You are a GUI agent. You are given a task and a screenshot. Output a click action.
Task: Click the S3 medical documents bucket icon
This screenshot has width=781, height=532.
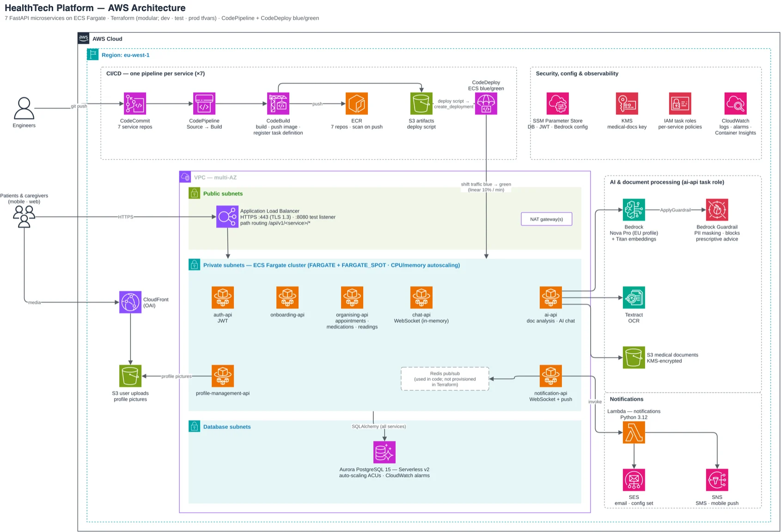click(x=634, y=358)
